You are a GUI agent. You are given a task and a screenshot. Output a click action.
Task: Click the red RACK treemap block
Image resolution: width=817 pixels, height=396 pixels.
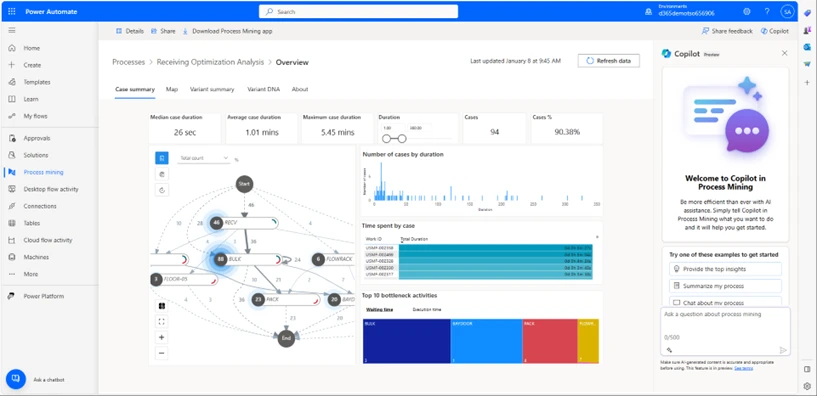[550, 341]
